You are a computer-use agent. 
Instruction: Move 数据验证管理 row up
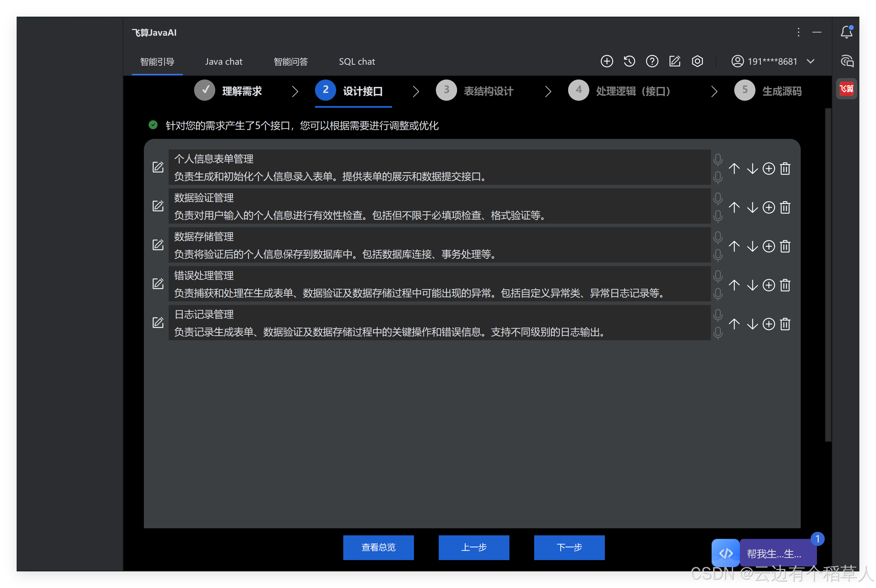734,207
